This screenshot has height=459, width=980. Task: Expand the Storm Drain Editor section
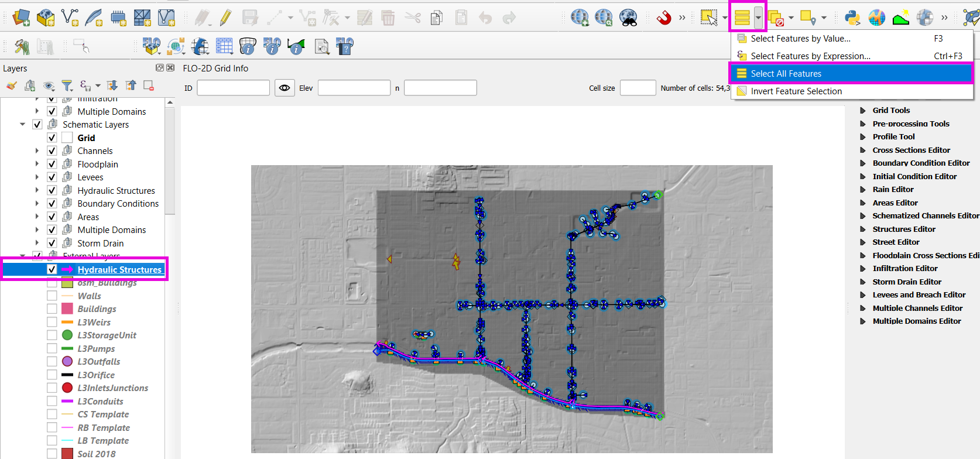(x=862, y=282)
